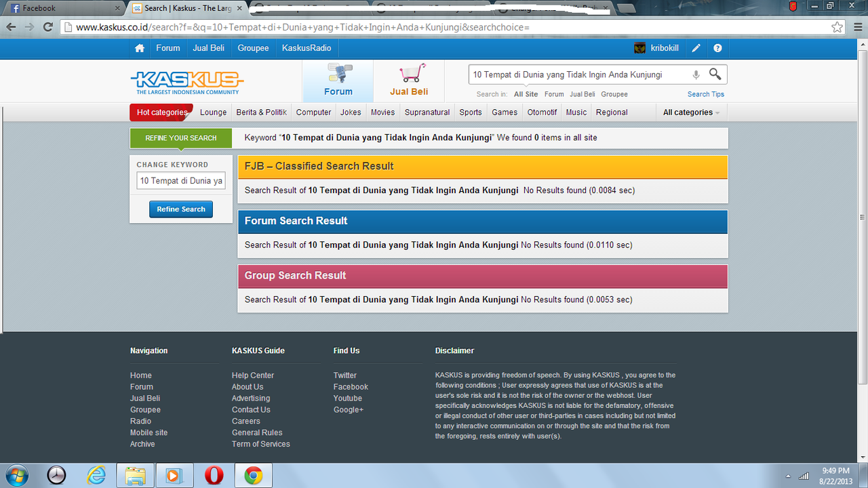Open Windows Explorer folder in taskbar
The image size is (868, 488).
pyautogui.click(x=135, y=476)
